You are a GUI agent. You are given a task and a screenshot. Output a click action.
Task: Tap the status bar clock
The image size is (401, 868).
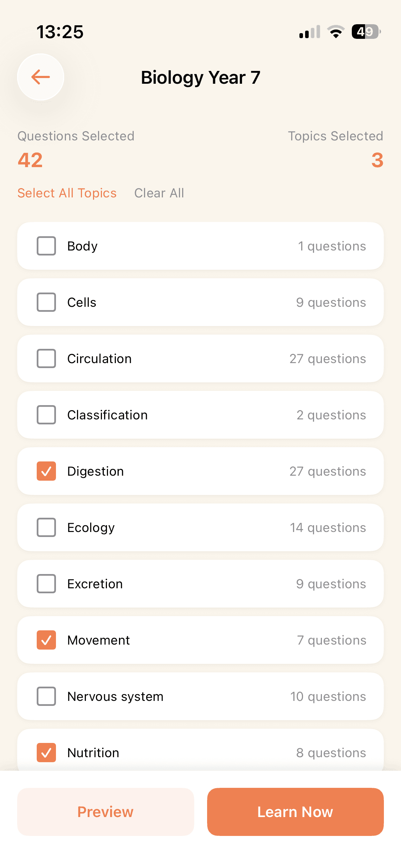(60, 32)
